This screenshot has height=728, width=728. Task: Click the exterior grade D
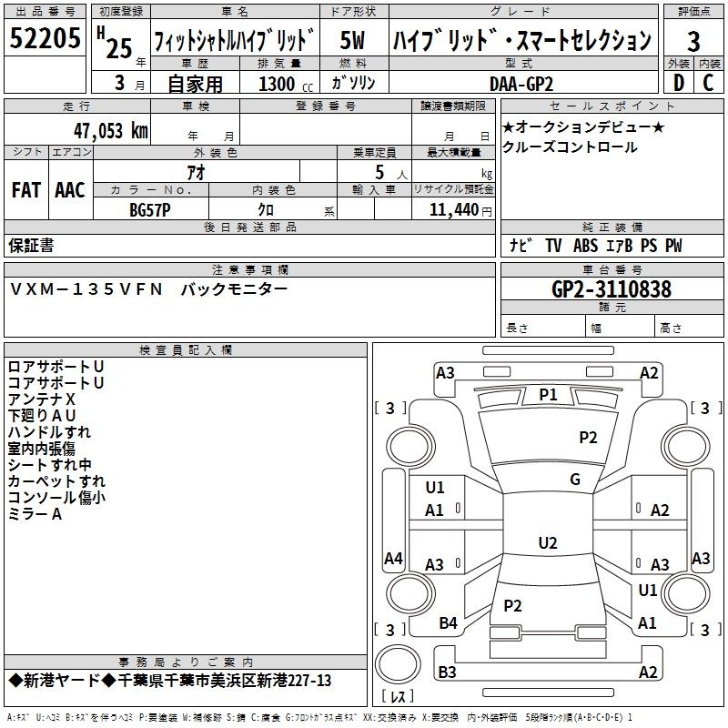678,83
